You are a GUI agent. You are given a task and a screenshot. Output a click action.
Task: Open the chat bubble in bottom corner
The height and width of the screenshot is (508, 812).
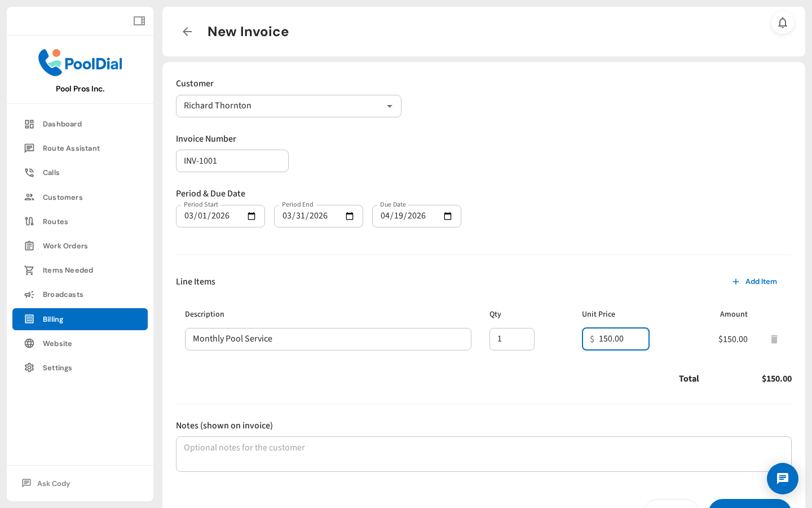[783, 479]
